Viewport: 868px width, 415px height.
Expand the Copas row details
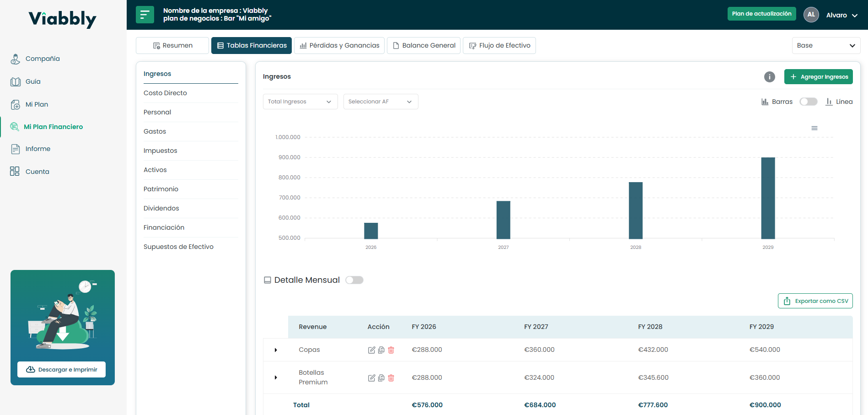(x=276, y=350)
